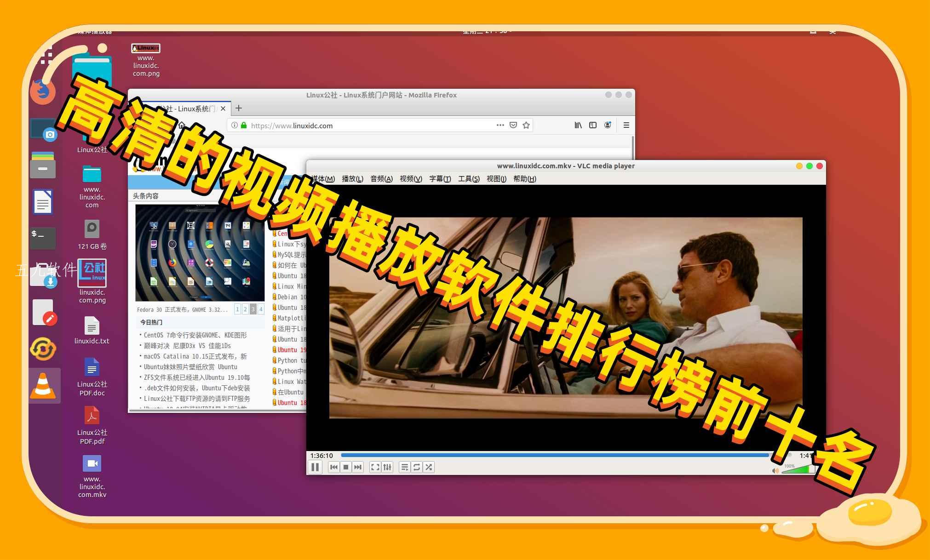This screenshot has height=560, width=930.
Task: Select slideshow page 3
Action: pyautogui.click(x=253, y=309)
